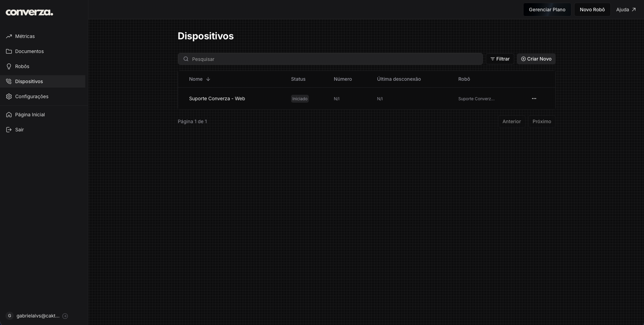644x325 pixels.
Task: Open Configurações from the sidebar
Action: coord(42,96)
